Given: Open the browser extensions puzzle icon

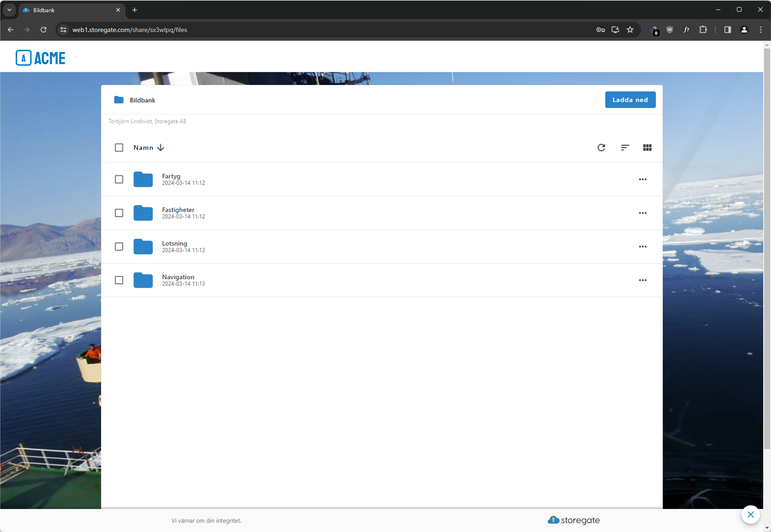Looking at the screenshot, I should point(703,30).
